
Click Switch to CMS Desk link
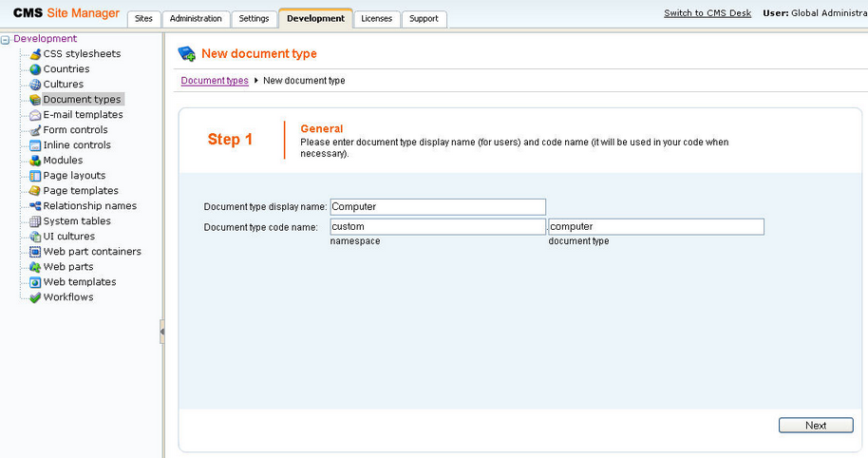coord(708,12)
